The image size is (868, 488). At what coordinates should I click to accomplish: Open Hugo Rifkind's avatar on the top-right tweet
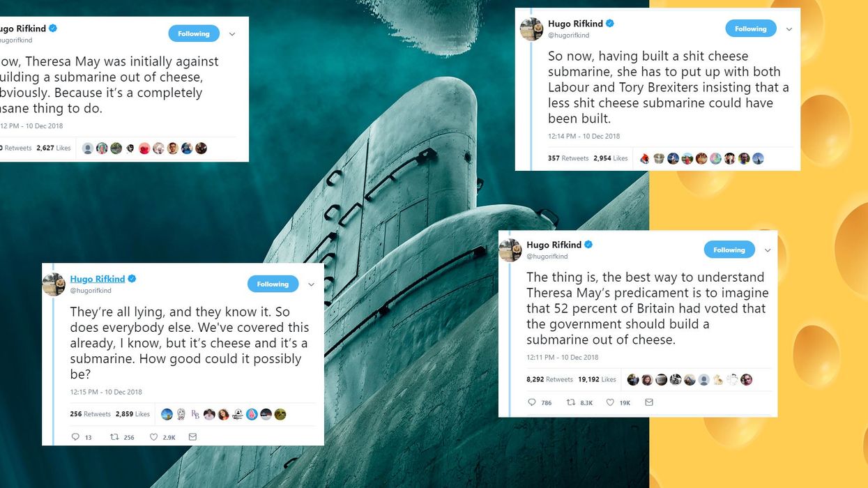pos(531,29)
